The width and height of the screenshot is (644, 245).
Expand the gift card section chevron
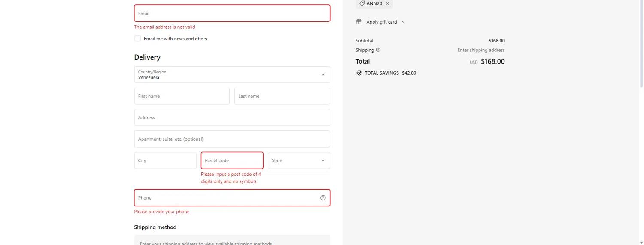(x=403, y=22)
